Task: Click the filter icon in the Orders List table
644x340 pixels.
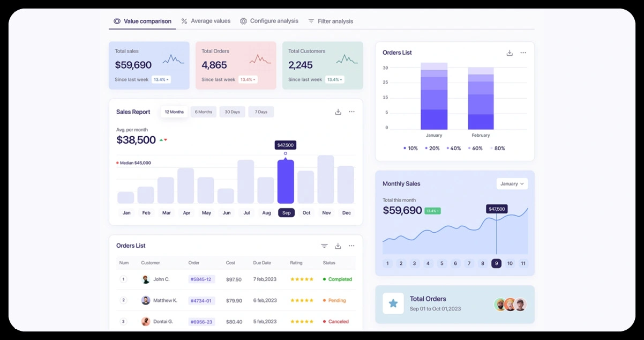Action: pyautogui.click(x=324, y=245)
